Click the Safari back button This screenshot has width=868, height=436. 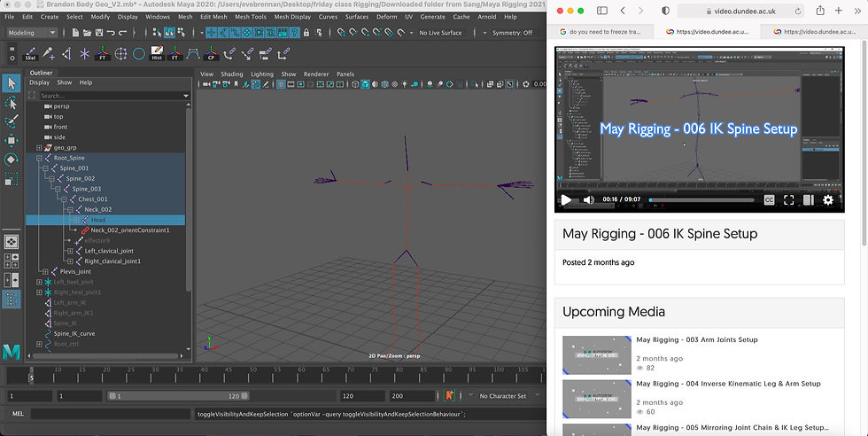click(x=623, y=11)
